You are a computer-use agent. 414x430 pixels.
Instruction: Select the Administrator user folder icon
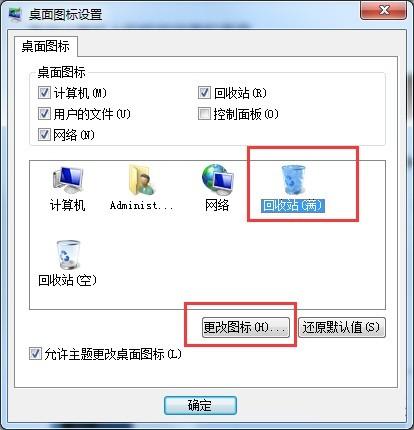pyautogui.click(x=142, y=179)
